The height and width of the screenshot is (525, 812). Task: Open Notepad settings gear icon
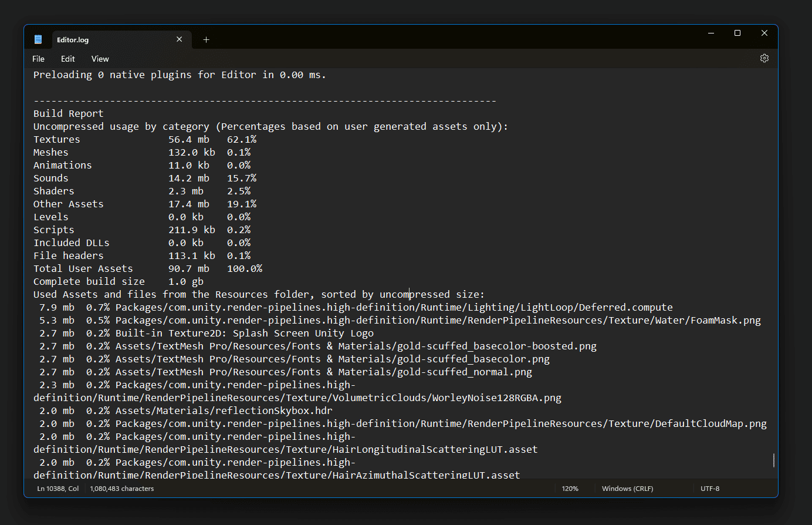tap(764, 58)
